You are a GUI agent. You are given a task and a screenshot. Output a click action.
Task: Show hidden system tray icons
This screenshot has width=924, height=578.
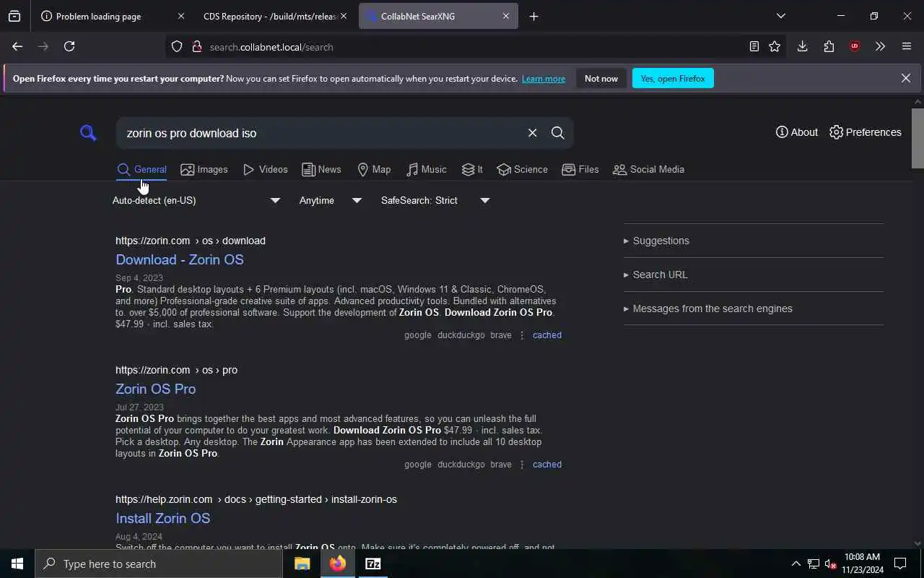pyautogui.click(x=796, y=564)
